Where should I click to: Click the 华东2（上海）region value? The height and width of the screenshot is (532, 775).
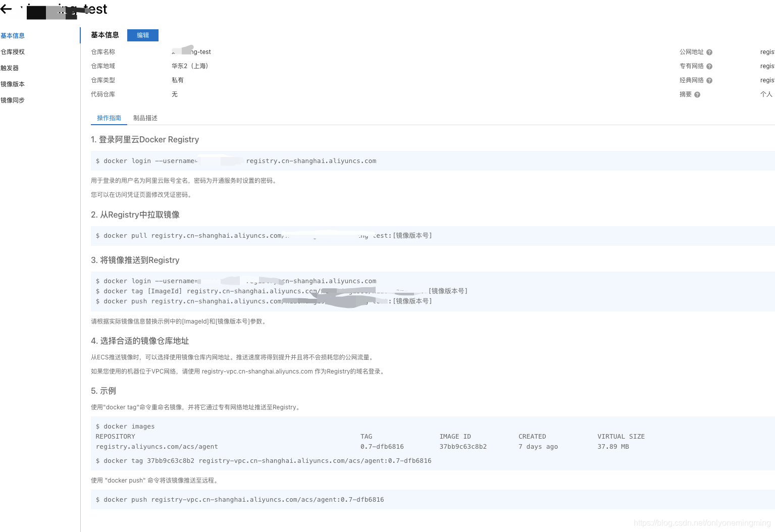190,66
